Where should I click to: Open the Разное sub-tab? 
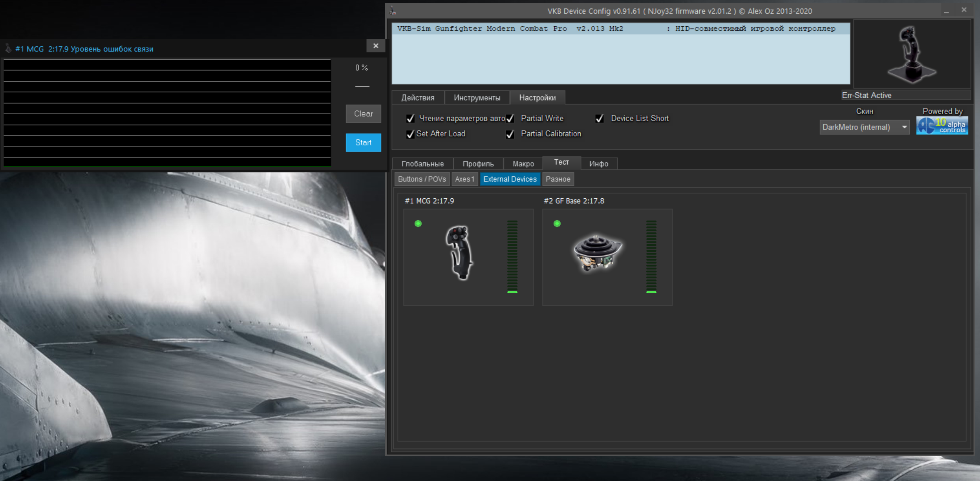[558, 179]
